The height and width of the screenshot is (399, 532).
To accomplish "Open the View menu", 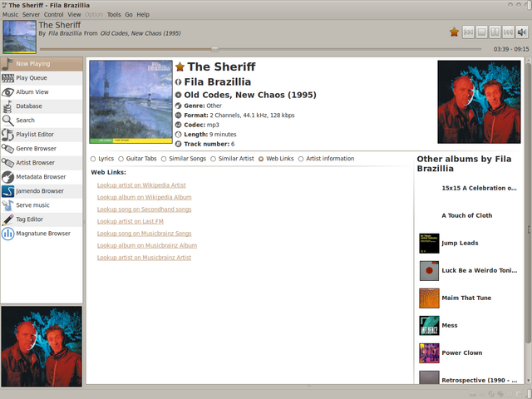I will tap(74, 15).
